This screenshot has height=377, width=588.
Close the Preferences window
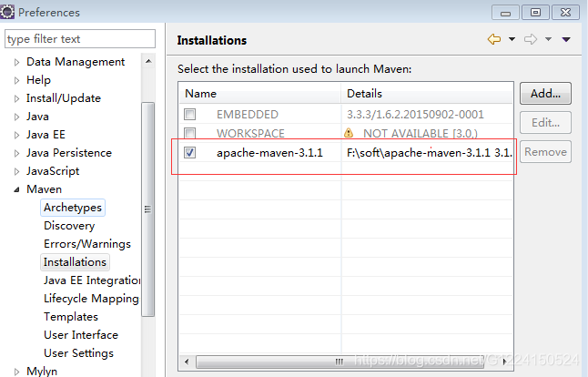tap(565, 13)
